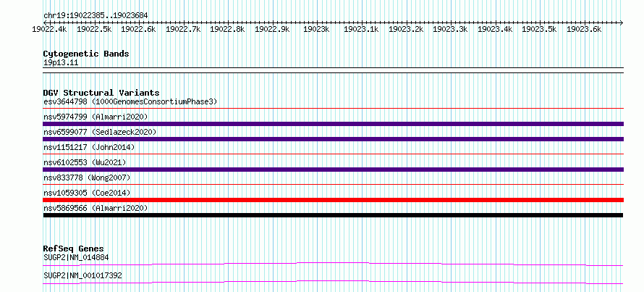
Task: Click the thin red line of nsv1151217
Action: click(333, 154)
